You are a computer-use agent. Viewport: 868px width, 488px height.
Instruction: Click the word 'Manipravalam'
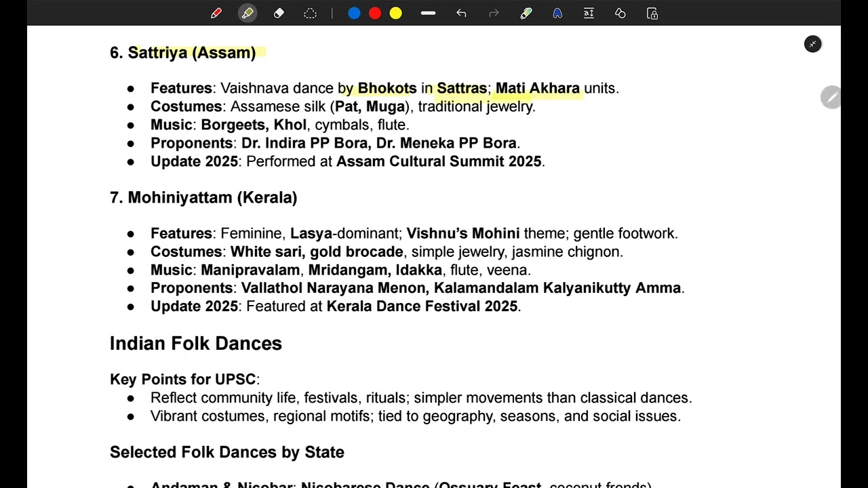tap(250, 270)
